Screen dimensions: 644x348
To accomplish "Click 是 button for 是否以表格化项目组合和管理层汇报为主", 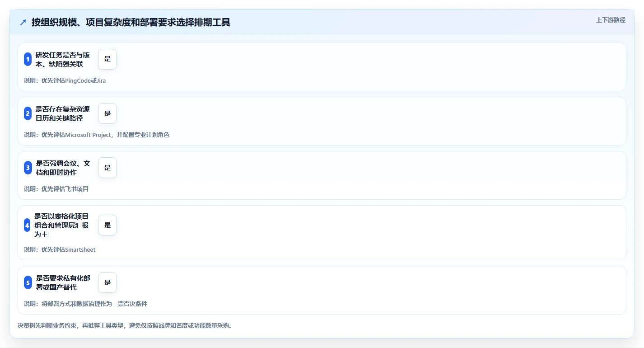I will (x=107, y=225).
